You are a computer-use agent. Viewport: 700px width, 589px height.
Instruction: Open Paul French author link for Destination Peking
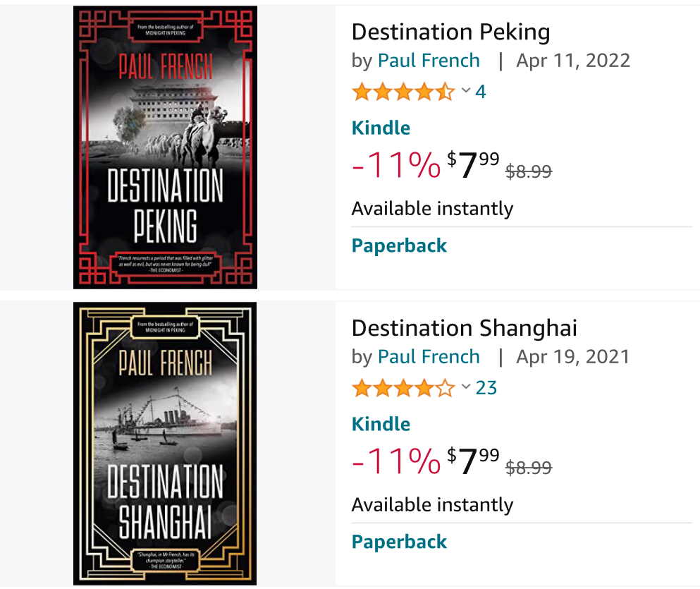[x=429, y=61]
